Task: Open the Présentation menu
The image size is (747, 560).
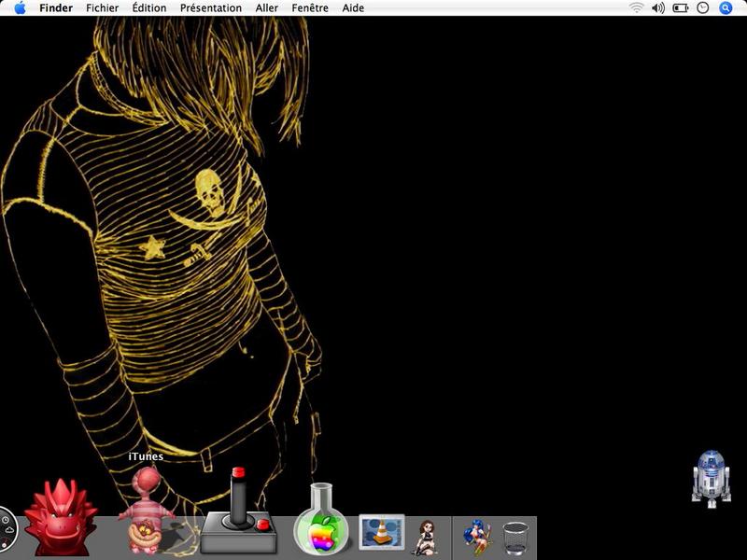Action: pos(211,7)
